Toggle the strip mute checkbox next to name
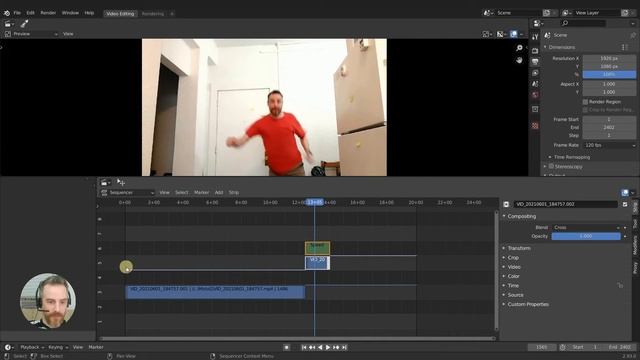Image resolution: width=640 pixels, height=360 pixels. 625,204
